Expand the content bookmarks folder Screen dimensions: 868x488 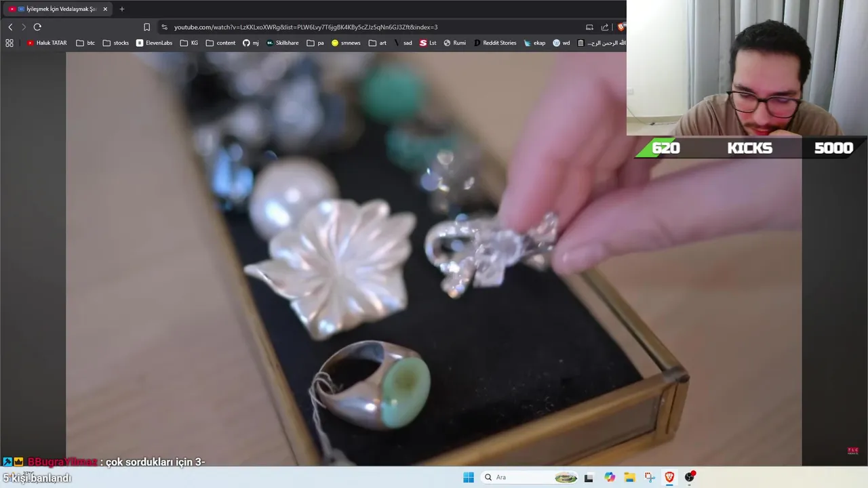click(x=221, y=43)
